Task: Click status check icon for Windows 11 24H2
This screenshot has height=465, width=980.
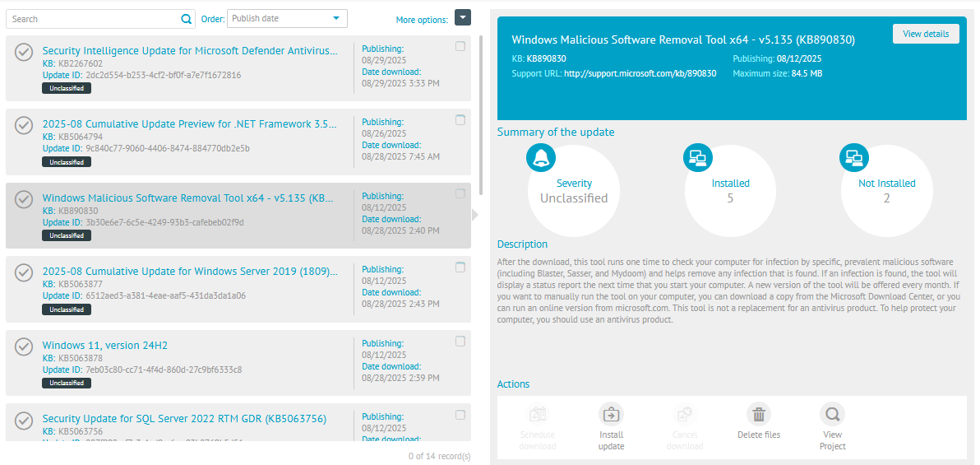Action: click(24, 346)
